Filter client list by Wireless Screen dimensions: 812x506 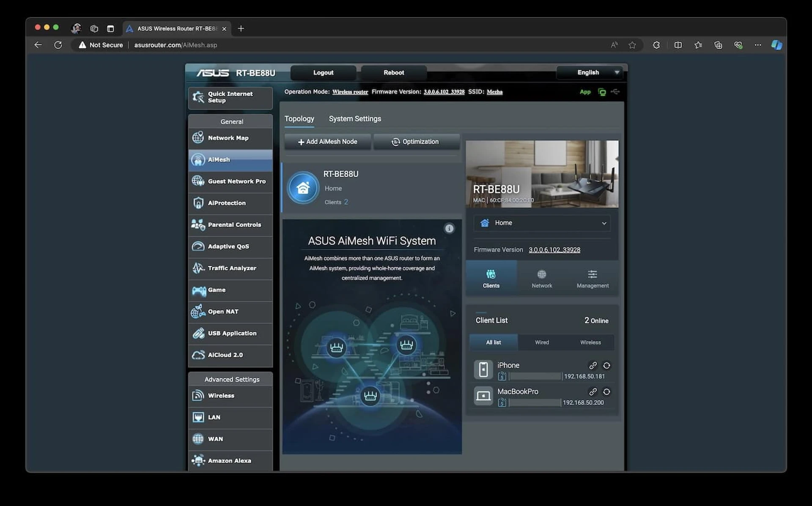pos(590,342)
